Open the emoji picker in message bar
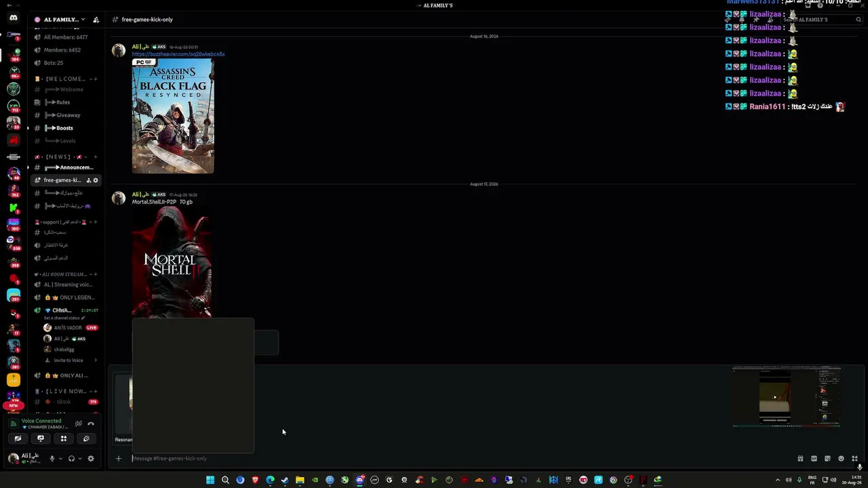This screenshot has width=868, height=488. pos(842,459)
